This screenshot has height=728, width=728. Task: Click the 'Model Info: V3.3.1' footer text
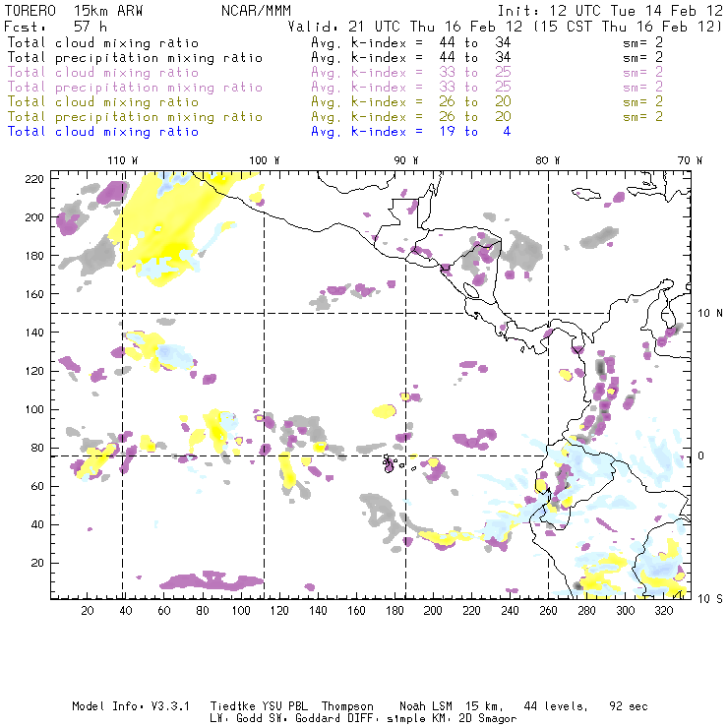pos(131,706)
